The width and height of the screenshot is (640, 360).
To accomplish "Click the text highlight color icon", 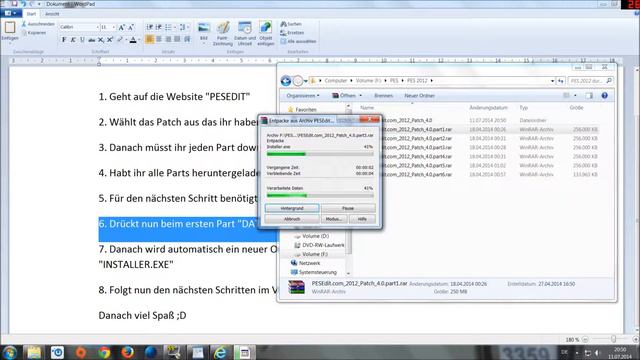I will 120,40.
